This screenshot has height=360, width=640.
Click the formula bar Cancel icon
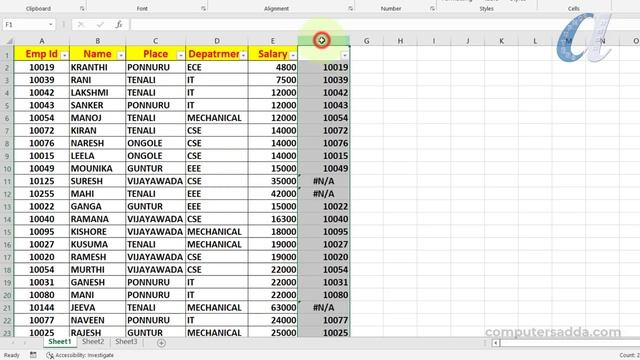coord(81,24)
